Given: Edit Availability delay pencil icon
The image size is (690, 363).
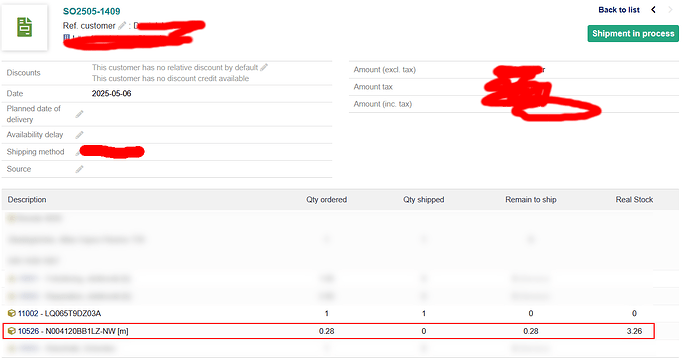Looking at the screenshot, I should [x=79, y=135].
